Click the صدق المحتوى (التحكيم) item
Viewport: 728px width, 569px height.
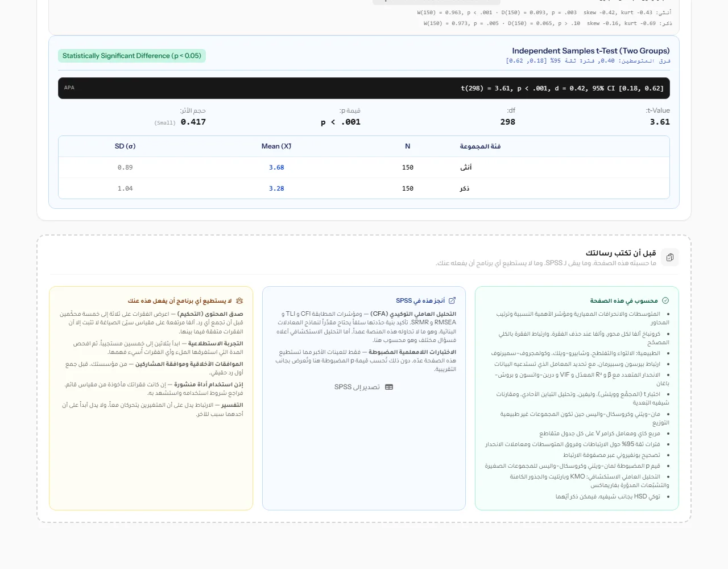point(151,323)
